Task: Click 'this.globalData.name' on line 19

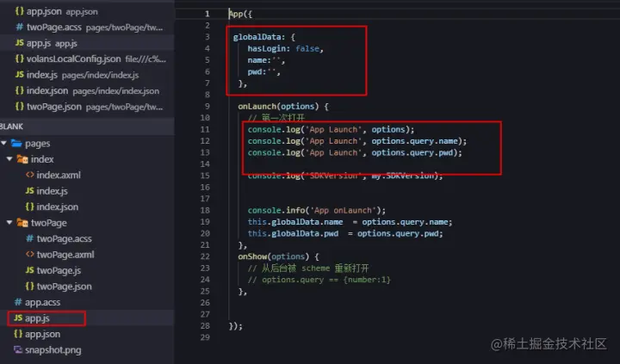Action: point(295,222)
